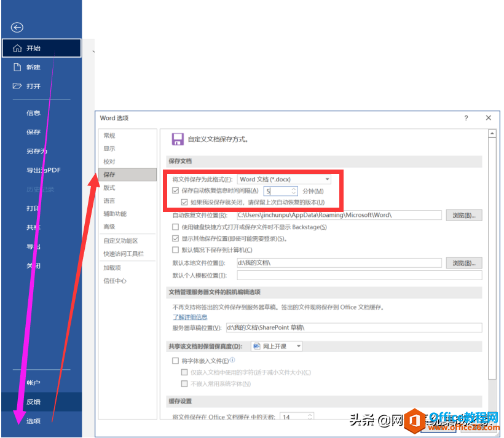Open 信息 in backstage menu
504x438 pixels.
pyautogui.click(x=33, y=113)
